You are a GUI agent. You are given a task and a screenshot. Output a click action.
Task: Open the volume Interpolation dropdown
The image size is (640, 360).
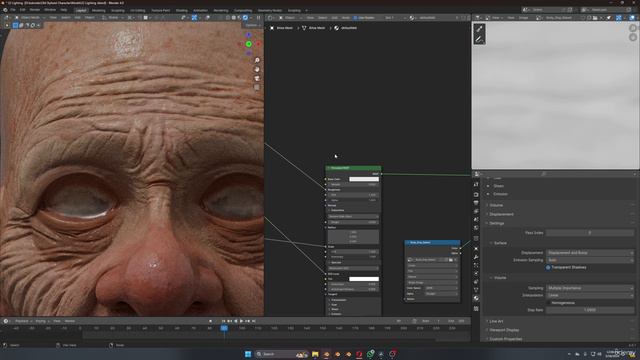(x=590, y=295)
